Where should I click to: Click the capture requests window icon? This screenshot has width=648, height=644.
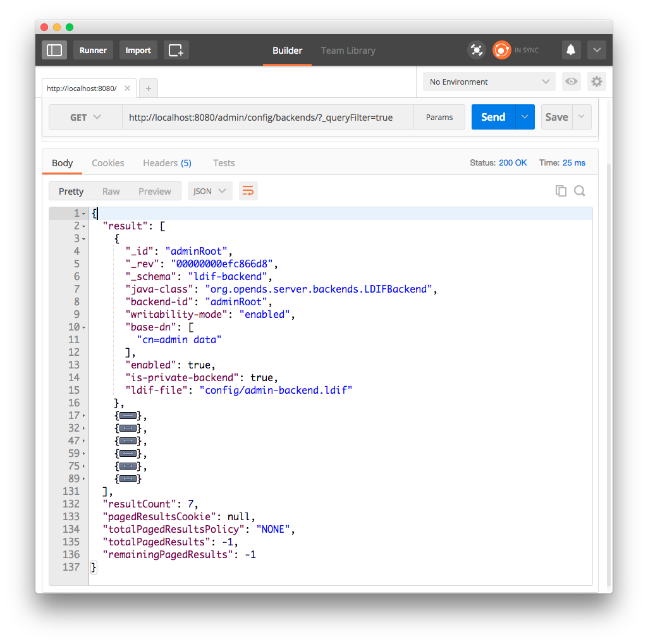[176, 49]
